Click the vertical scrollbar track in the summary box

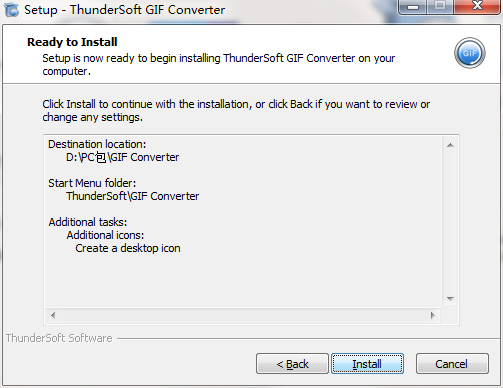(x=450, y=222)
